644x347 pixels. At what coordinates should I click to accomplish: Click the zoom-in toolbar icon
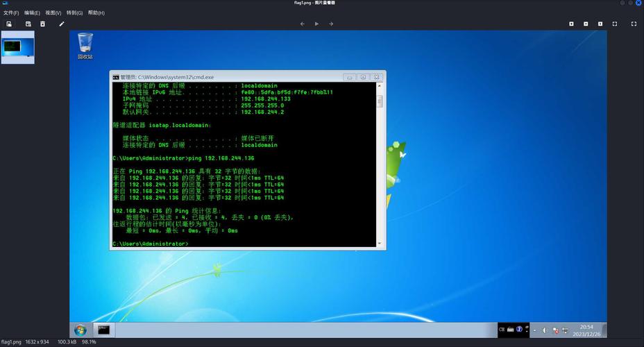pyautogui.click(x=571, y=24)
